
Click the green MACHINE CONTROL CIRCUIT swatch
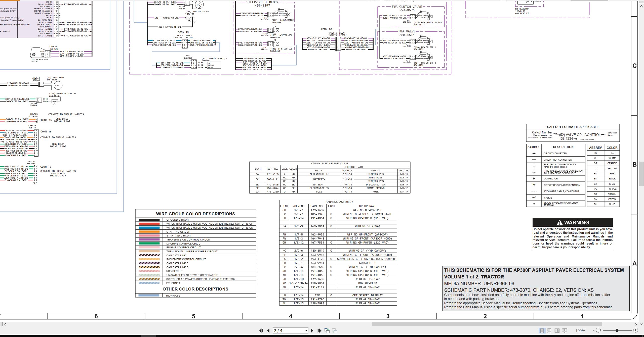[x=149, y=244]
